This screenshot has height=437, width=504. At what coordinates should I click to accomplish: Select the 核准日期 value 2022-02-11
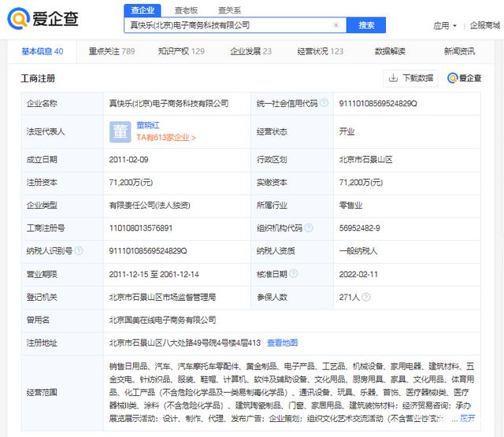tap(358, 275)
